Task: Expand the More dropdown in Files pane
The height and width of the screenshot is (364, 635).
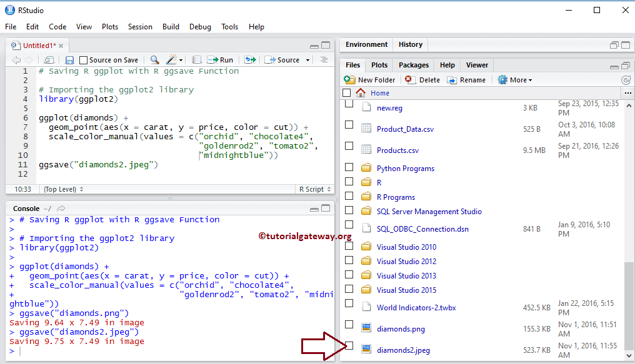Action: (515, 80)
